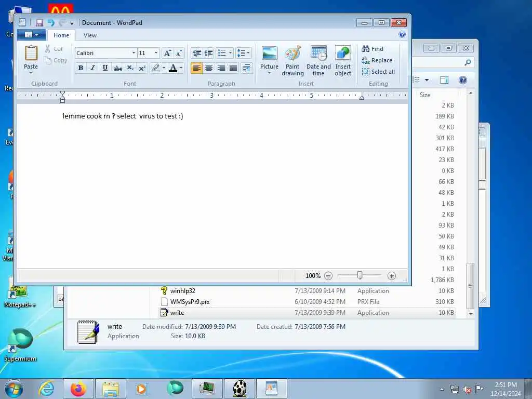Click Explorer vertical scrollbar down arrow

click(470, 314)
